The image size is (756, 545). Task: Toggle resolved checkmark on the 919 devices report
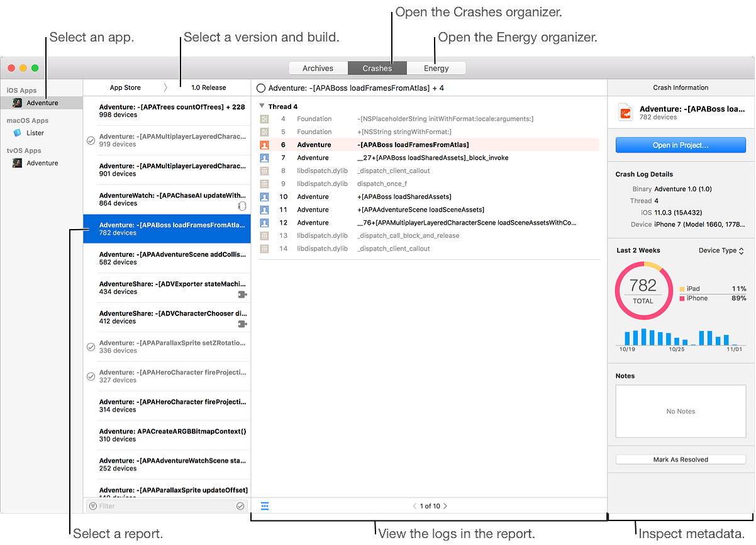pos(91,140)
